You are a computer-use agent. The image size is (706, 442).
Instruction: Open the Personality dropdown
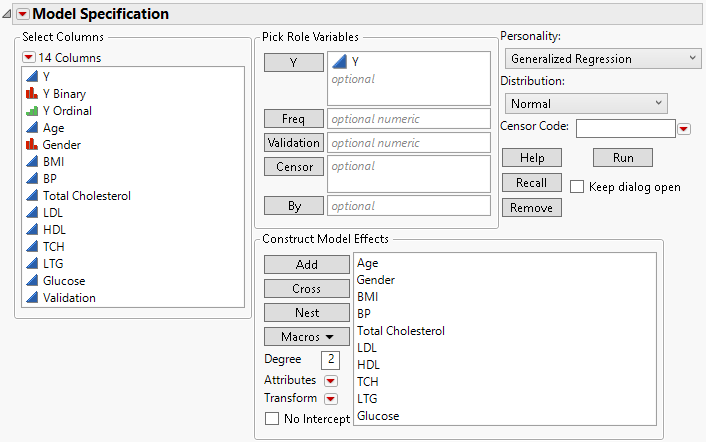point(602,59)
